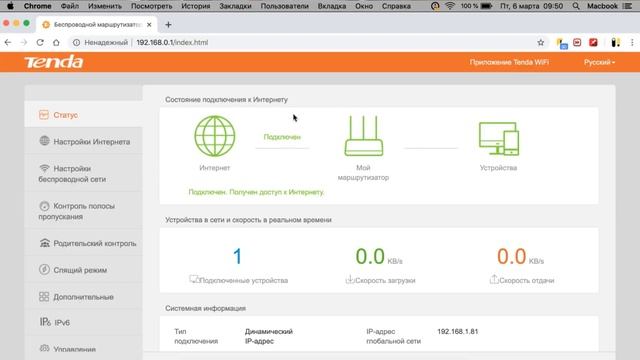Viewport: 640px width, 360px height.
Task: Open Parental Control (Родительский контроль)
Action: pyautogui.click(x=83, y=243)
